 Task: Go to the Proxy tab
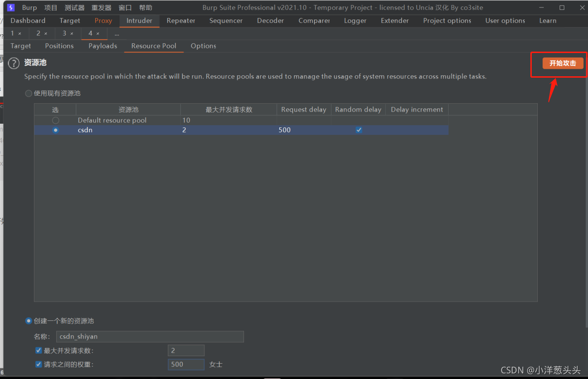point(103,20)
